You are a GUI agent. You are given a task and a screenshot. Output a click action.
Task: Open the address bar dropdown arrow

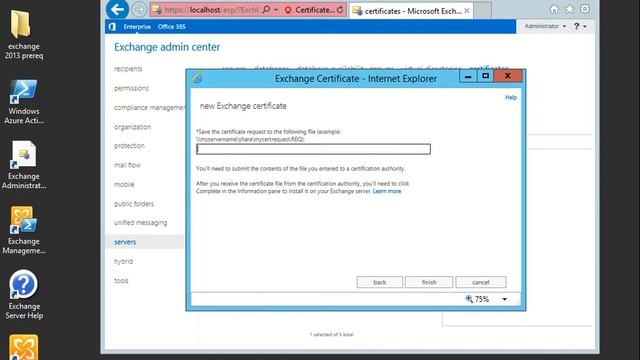pos(276,9)
